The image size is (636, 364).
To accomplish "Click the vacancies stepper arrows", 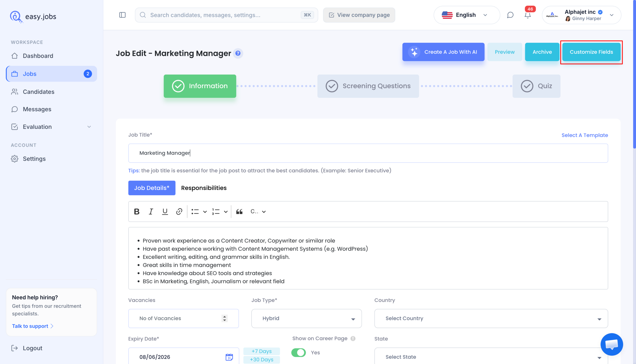I will (x=224, y=319).
